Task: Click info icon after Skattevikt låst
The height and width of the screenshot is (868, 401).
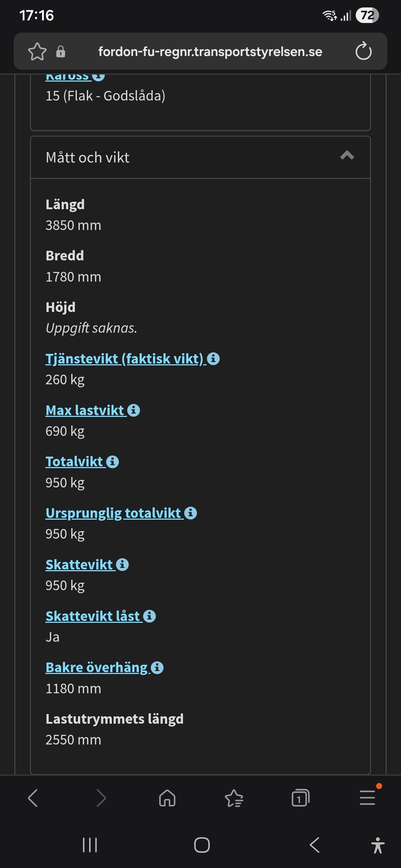Action: pos(149,616)
